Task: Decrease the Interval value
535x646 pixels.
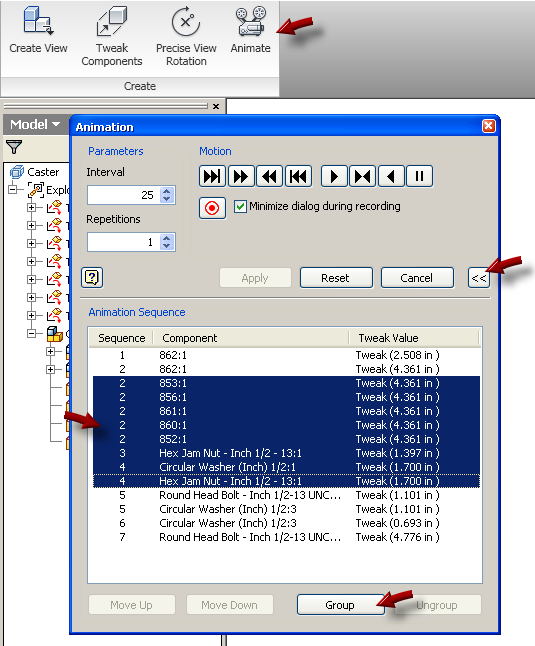Action: pos(166,199)
